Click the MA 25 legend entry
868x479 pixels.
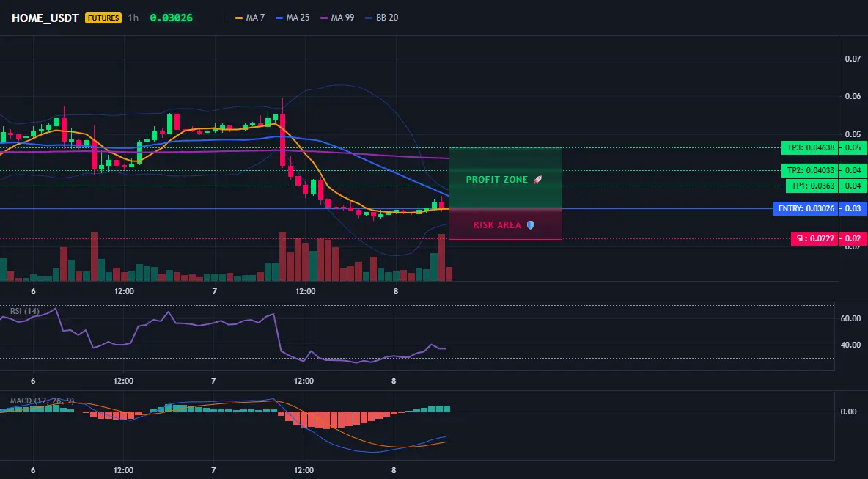click(x=293, y=18)
